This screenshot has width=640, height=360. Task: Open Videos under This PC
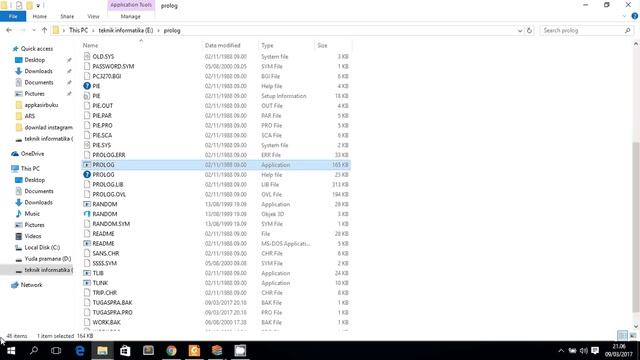pyautogui.click(x=33, y=236)
